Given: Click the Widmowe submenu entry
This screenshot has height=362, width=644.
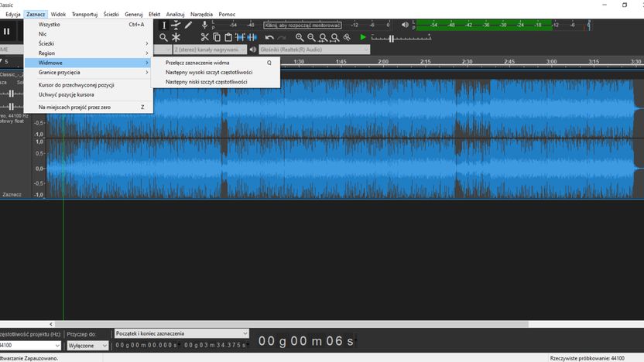Looking at the screenshot, I should tap(89, 63).
